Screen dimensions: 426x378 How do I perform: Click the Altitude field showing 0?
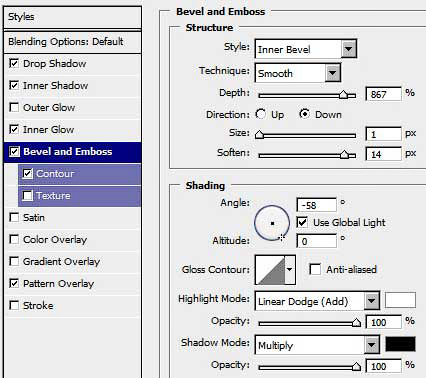coord(316,241)
